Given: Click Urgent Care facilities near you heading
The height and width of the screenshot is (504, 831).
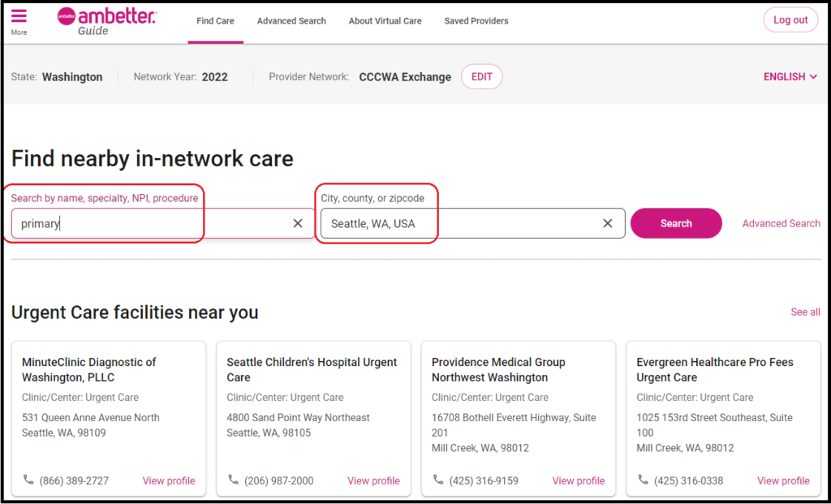Looking at the screenshot, I should pyautogui.click(x=135, y=312).
